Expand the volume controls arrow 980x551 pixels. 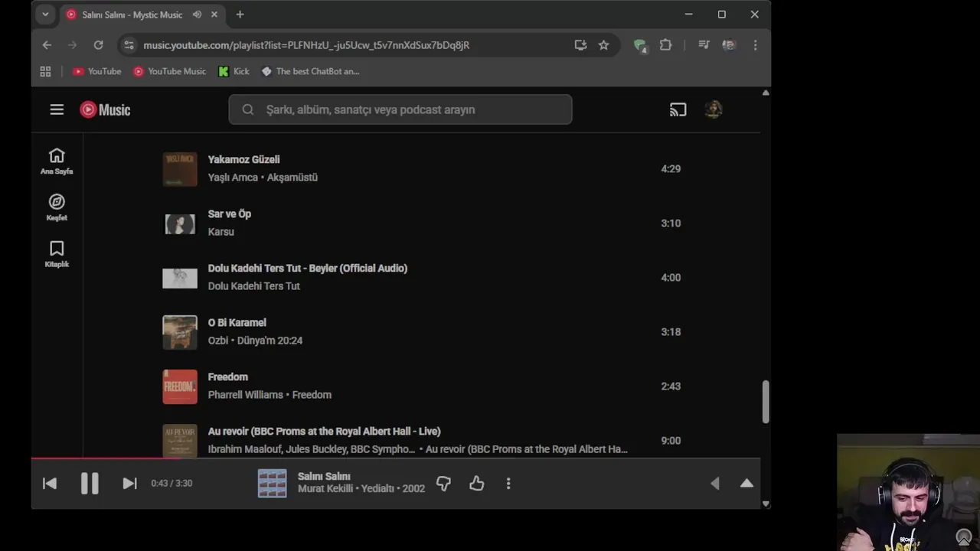click(x=714, y=483)
